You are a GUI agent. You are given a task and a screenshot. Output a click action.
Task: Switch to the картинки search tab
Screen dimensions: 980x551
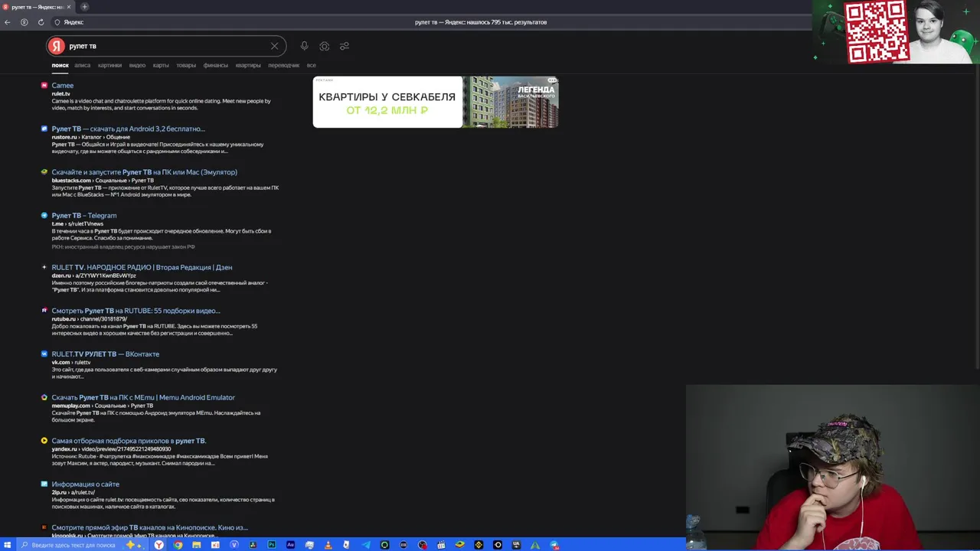tap(109, 65)
